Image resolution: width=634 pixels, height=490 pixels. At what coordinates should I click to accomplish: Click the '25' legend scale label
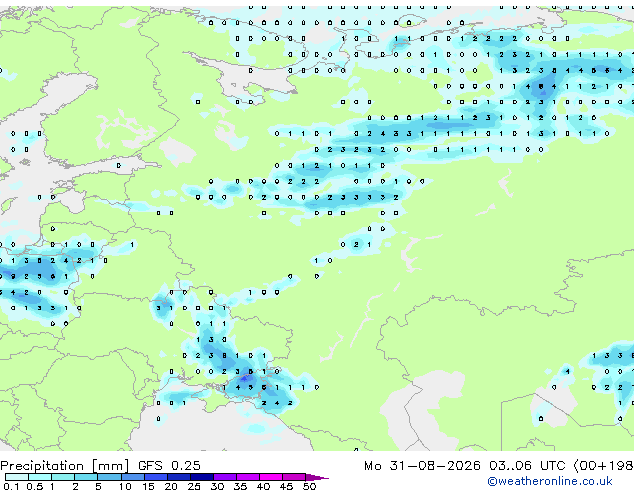point(194,486)
